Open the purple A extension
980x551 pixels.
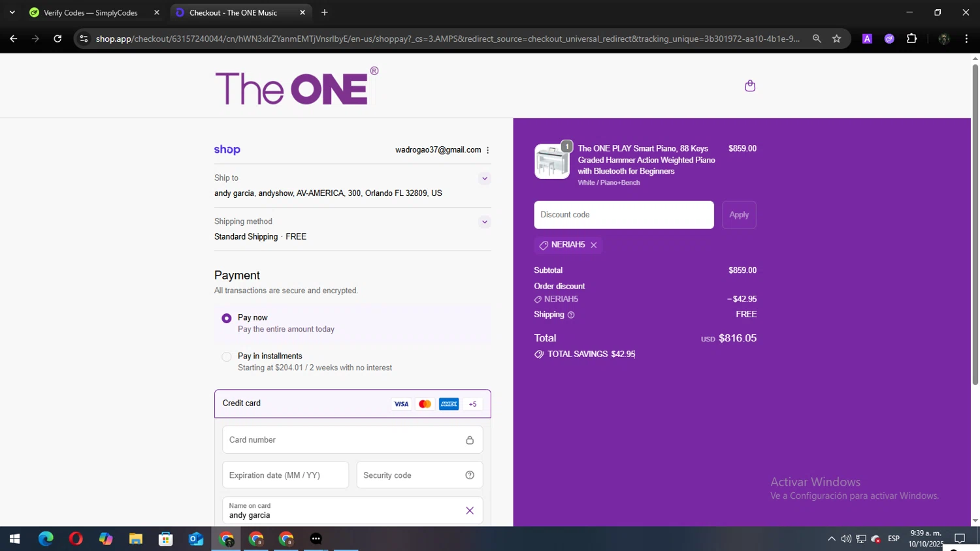pos(867,39)
